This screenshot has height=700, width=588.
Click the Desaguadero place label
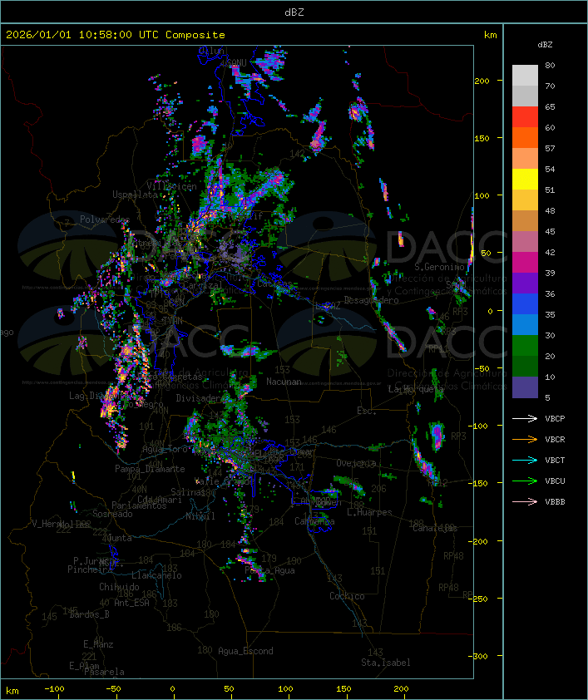pyautogui.click(x=372, y=300)
